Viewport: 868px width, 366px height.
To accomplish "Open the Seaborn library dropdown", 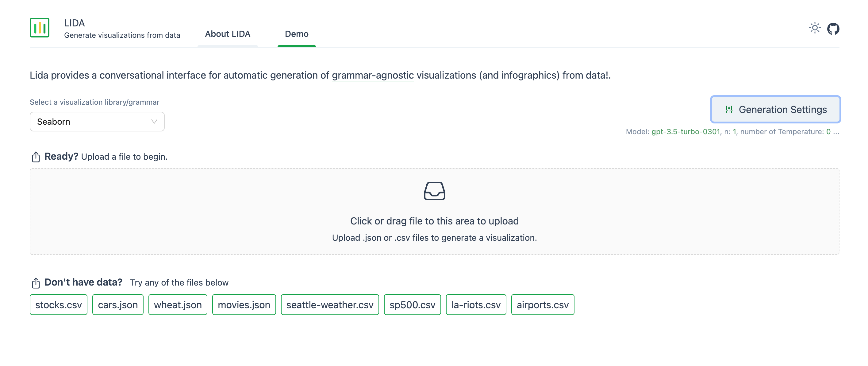I will pos(97,122).
